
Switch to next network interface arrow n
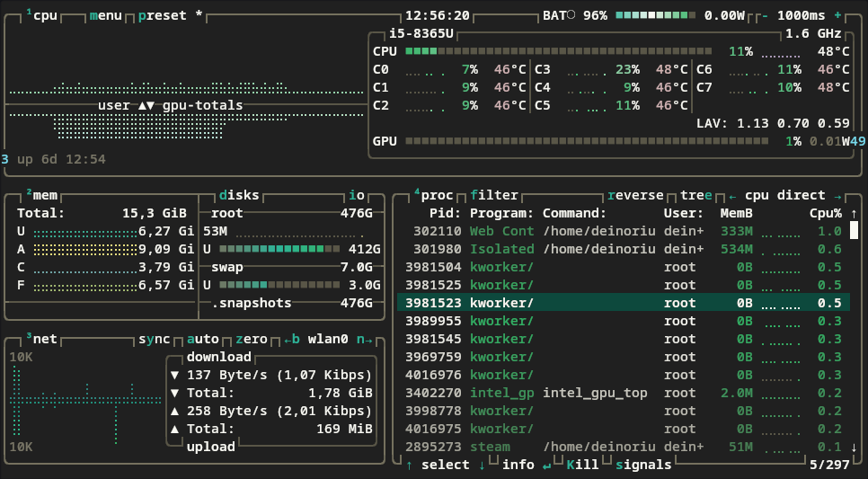(364, 339)
